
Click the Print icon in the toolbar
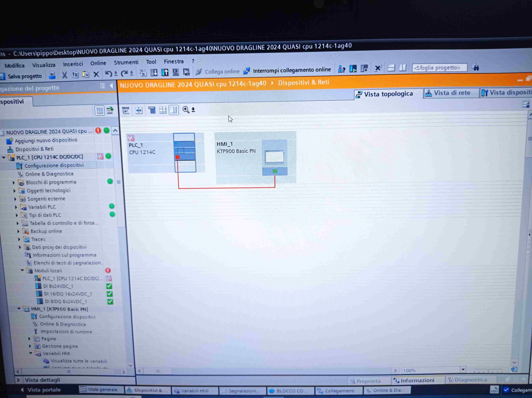click(52, 76)
